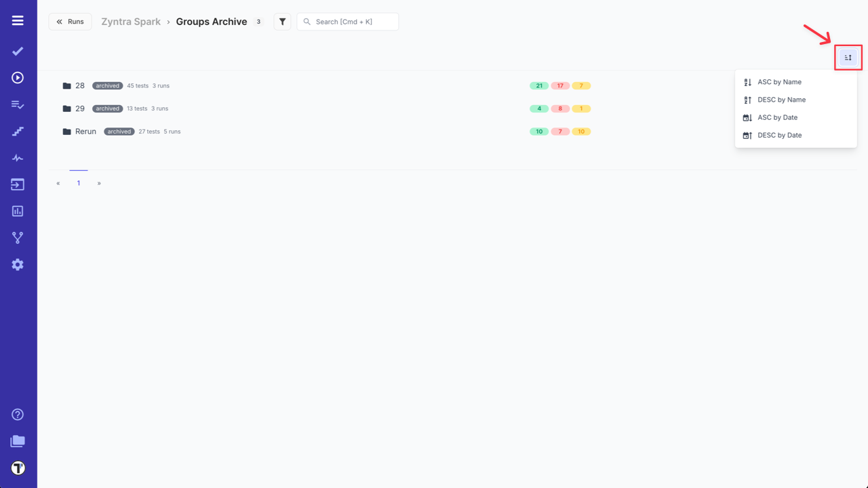Open the reports chart icon
Image resolution: width=868 pixels, height=488 pixels.
click(x=17, y=210)
